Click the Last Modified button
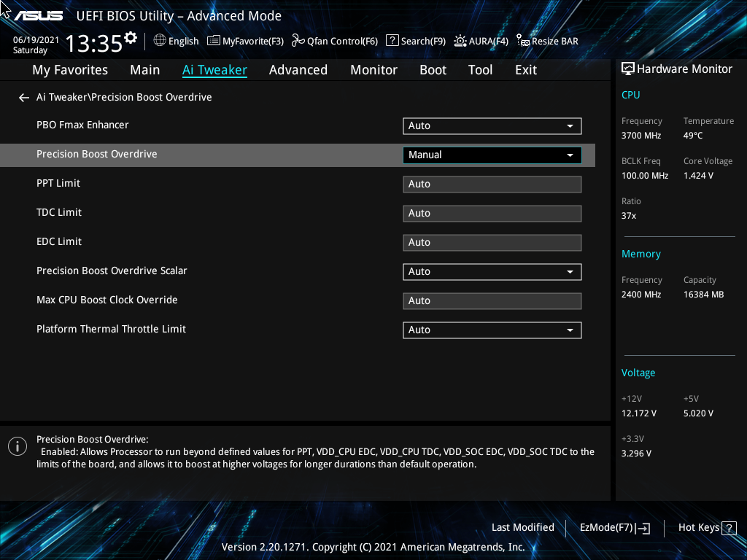This screenshot has height=560, width=747. click(522, 527)
